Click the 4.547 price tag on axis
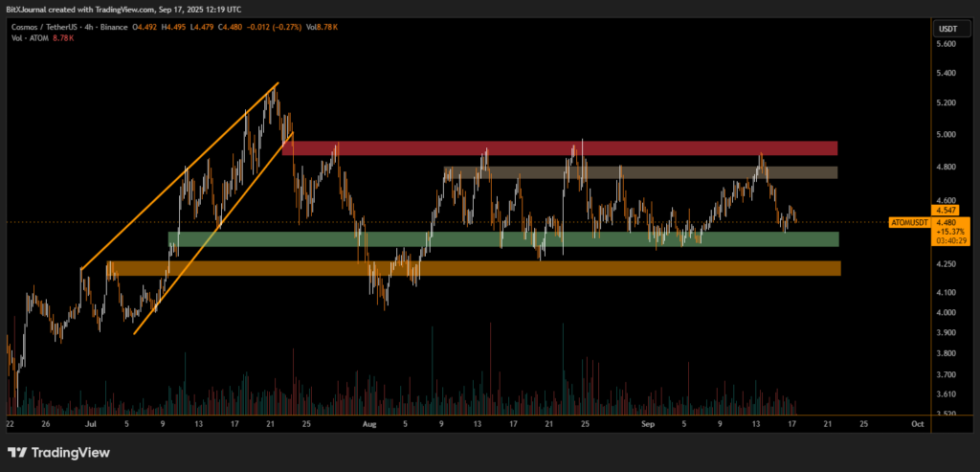The image size is (980, 472). (946, 208)
